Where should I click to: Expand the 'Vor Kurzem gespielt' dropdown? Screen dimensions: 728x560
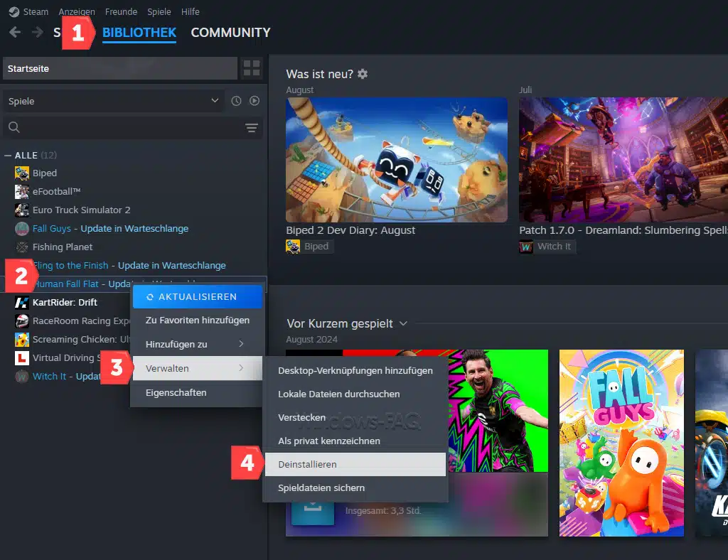(403, 323)
